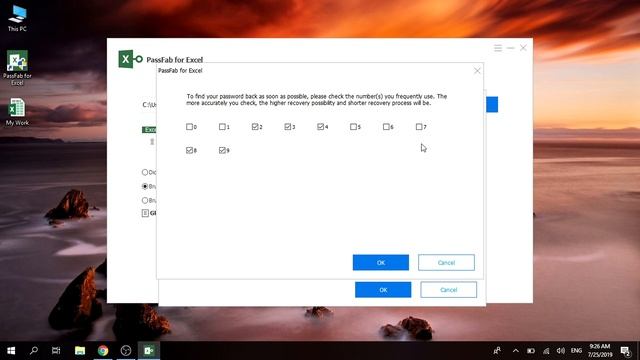Switch ENG input language indicator

(x=576, y=351)
